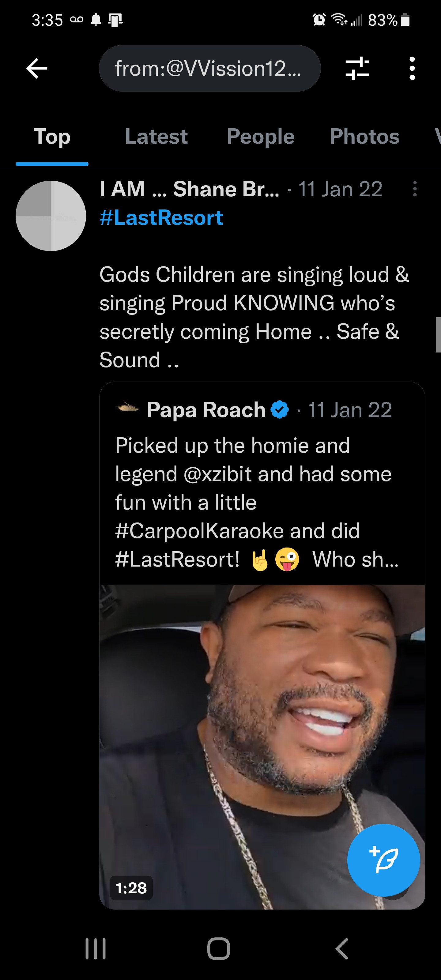Viewport: 441px width, 980px height.
Task: Open search filter settings icon
Action: 357,69
